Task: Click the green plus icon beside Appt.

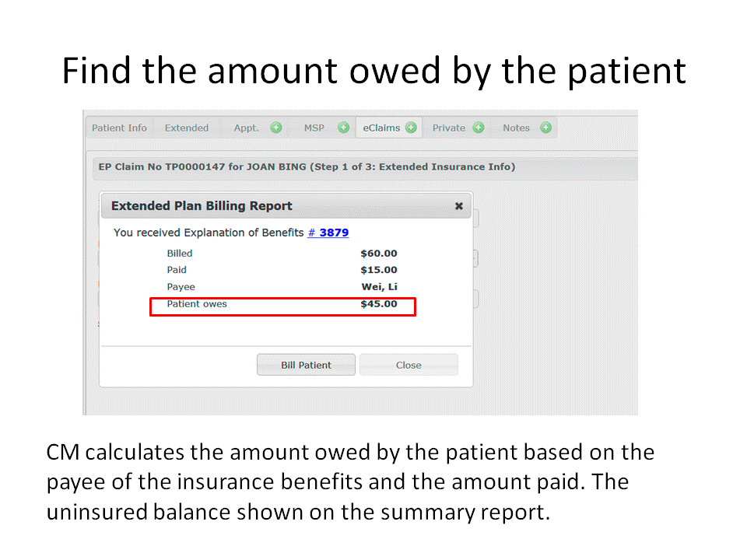Action: [276, 128]
